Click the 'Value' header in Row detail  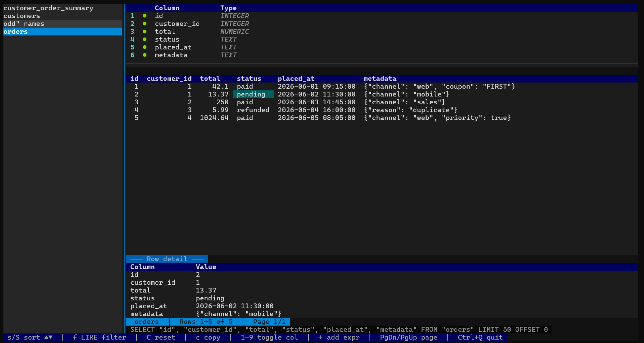tap(206, 267)
